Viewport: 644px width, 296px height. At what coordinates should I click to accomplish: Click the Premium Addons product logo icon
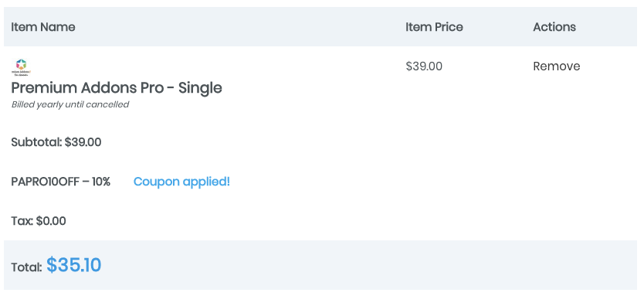click(21, 67)
